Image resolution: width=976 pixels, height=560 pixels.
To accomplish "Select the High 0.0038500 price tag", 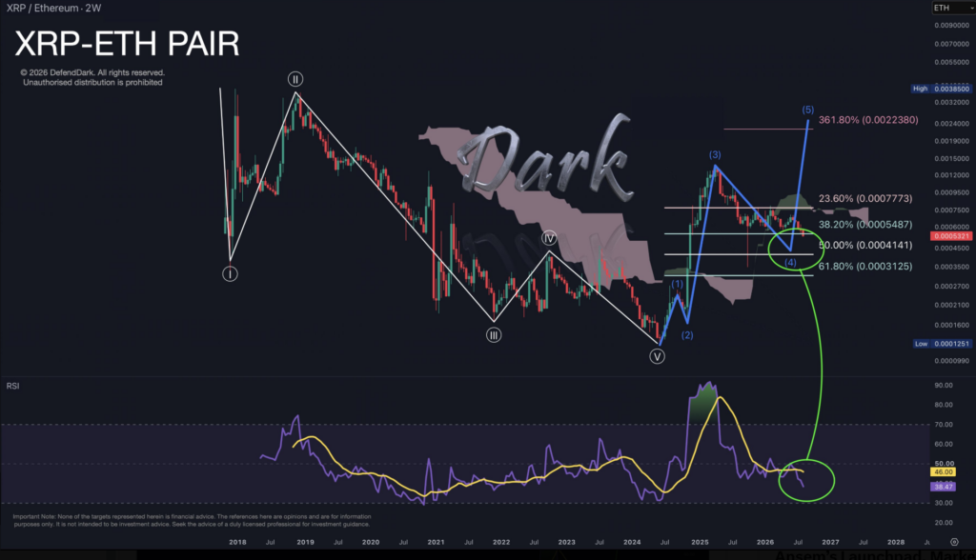I will (x=941, y=89).
